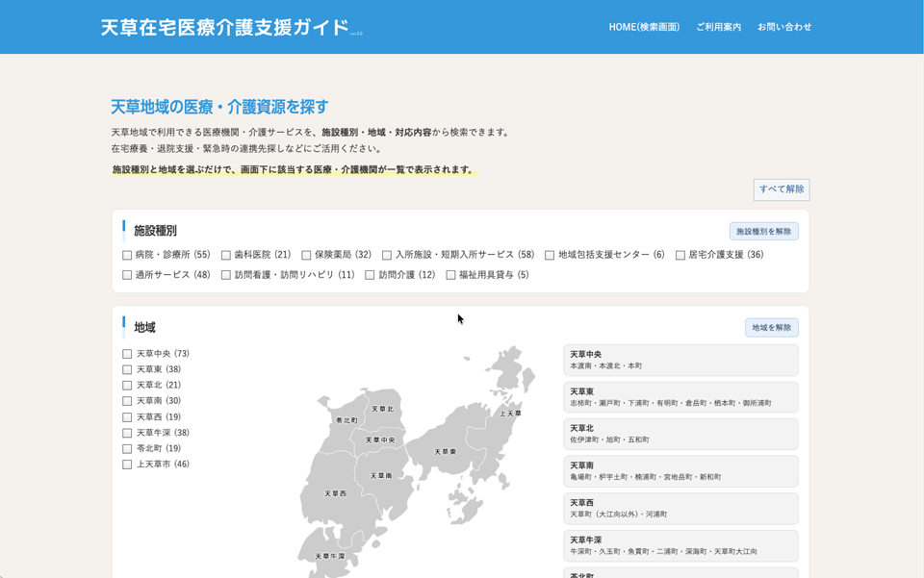This screenshot has height=578, width=924.
Task: Click 天草西 region on the map
Action: pyautogui.click(x=335, y=493)
